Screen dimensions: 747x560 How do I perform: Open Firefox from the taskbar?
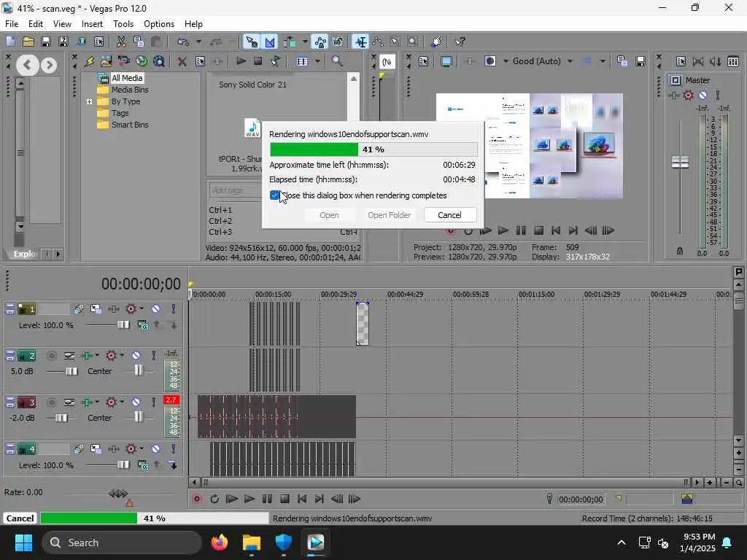(220, 542)
